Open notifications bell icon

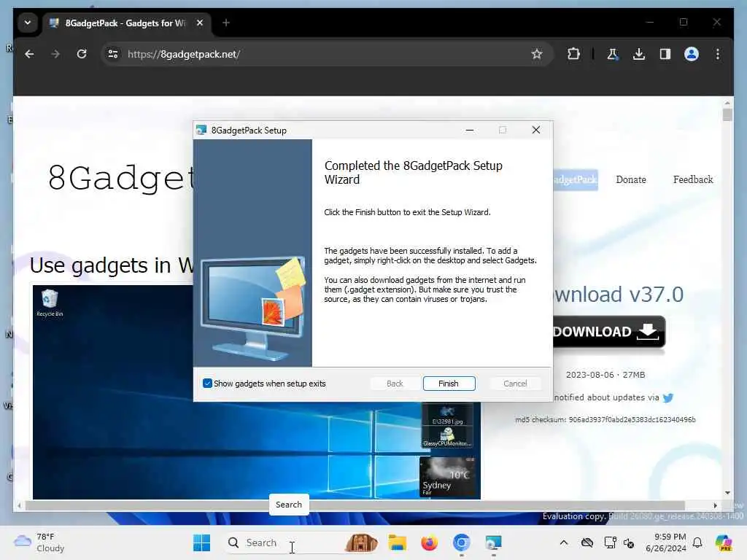[697, 542]
